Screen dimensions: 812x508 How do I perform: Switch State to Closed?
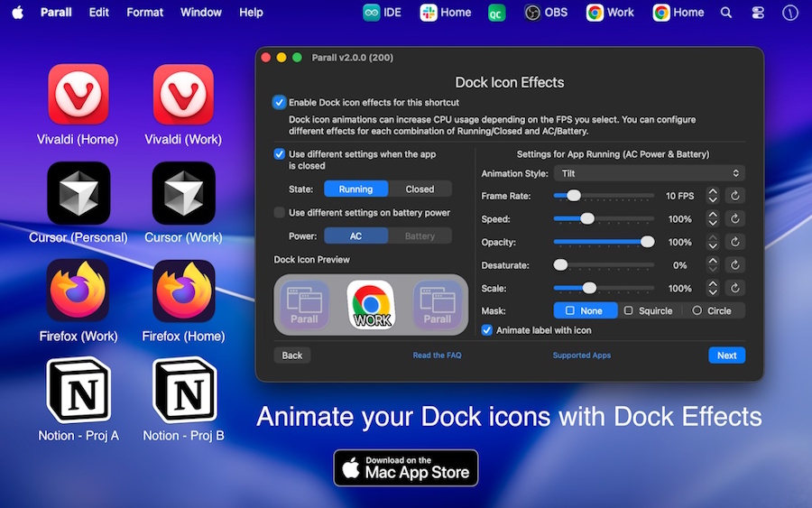tap(420, 189)
